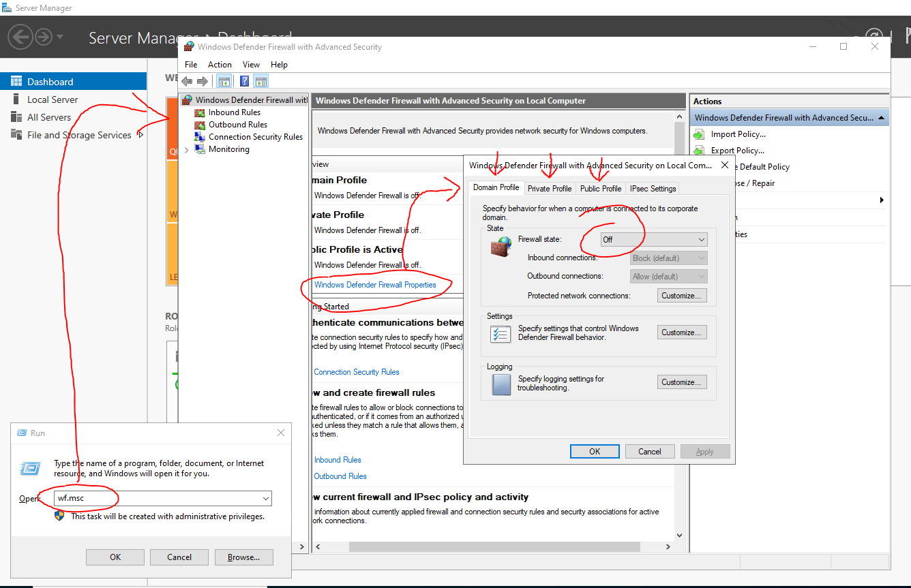Screen dimensions: 911x588
Task: Click Browse... in Run dialog
Action: pyautogui.click(x=244, y=557)
